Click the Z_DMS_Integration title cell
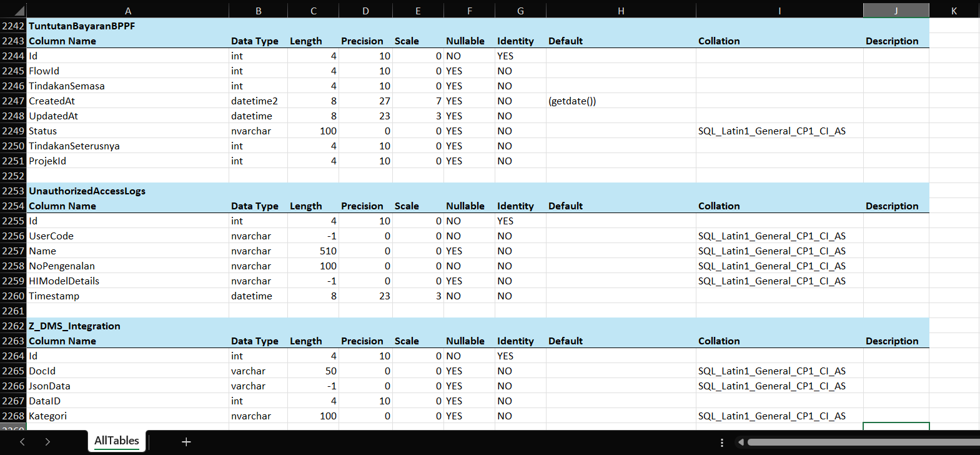The height and width of the screenshot is (455, 980). pyautogui.click(x=74, y=326)
